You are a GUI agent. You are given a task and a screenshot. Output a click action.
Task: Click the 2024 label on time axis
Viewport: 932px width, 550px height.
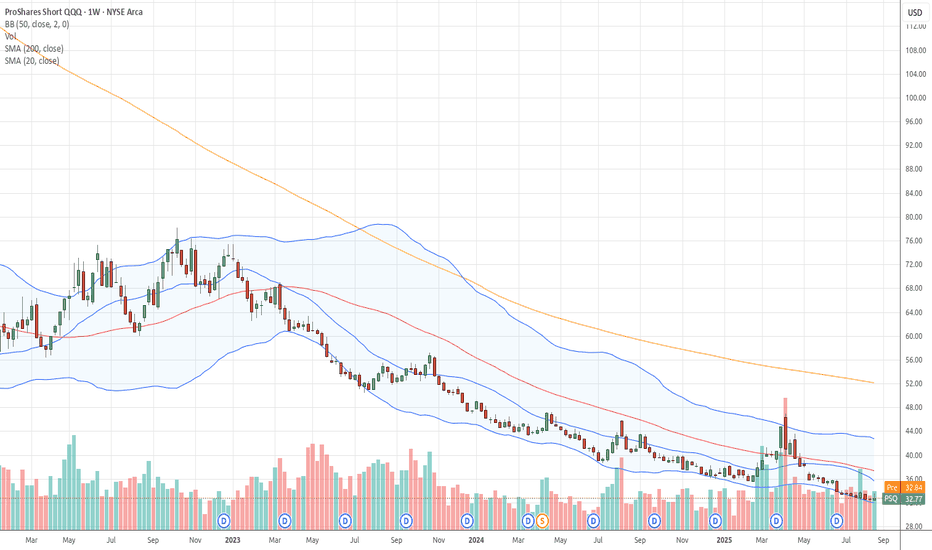[x=476, y=540]
